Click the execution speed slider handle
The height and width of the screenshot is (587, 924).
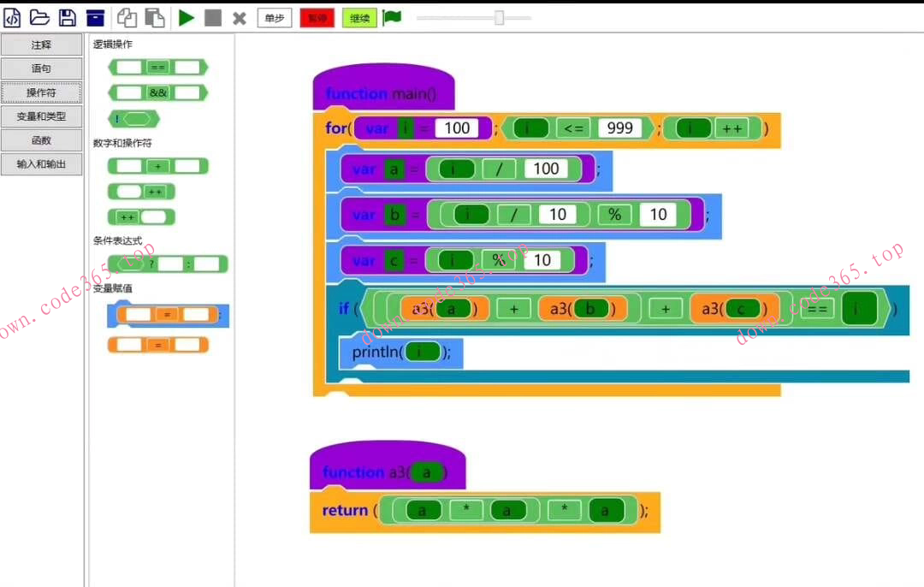[x=499, y=18]
